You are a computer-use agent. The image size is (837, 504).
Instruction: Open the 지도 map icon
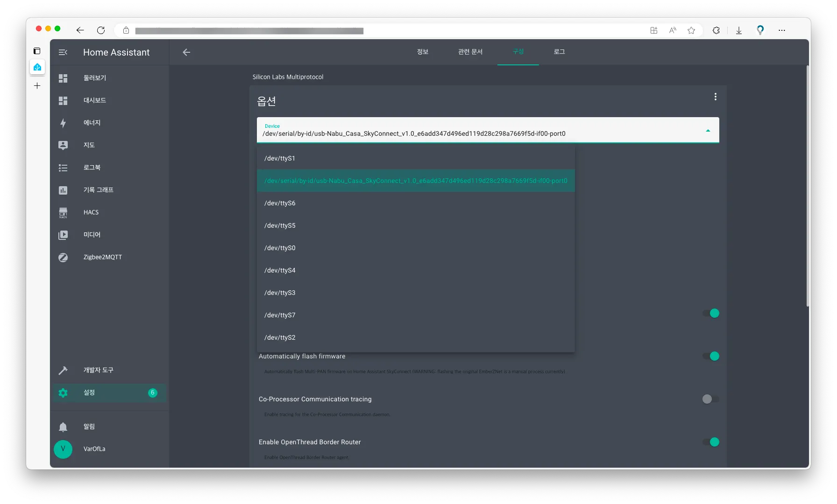pos(63,145)
